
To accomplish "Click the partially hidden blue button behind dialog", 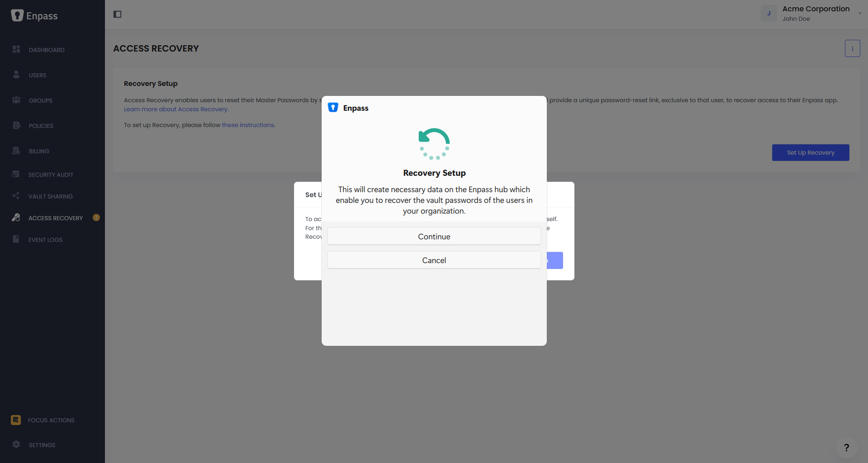I will pyautogui.click(x=555, y=260).
